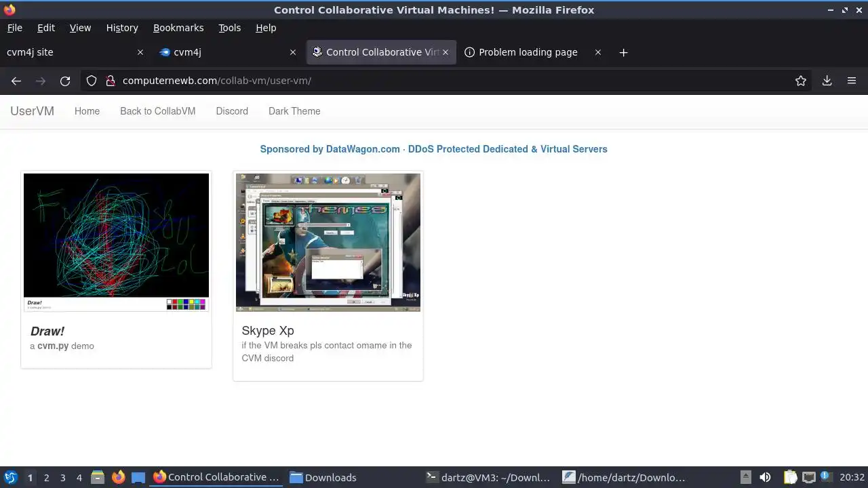Screen dimensions: 868x488
Task: Open the clipboard manager tray icon
Action: 790,477
